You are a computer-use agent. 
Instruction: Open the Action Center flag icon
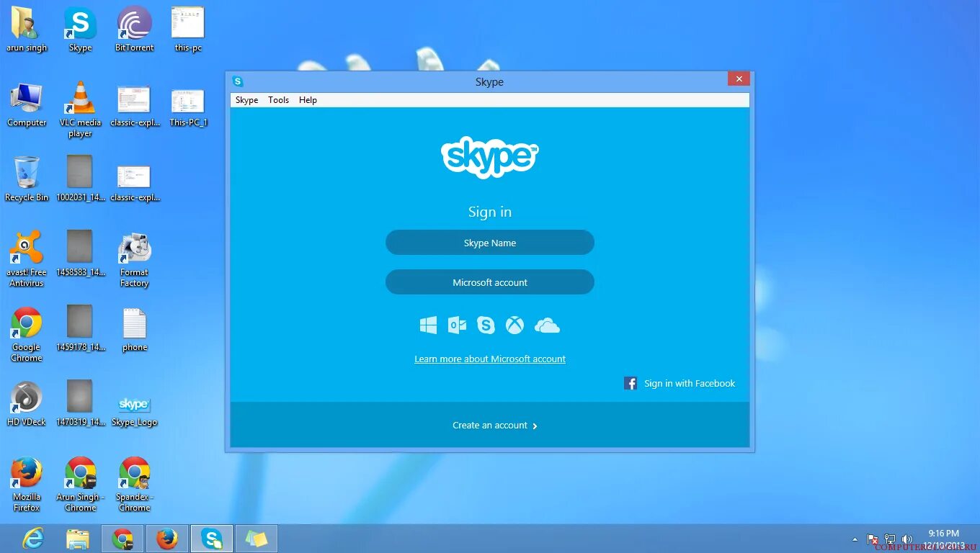[x=873, y=539]
